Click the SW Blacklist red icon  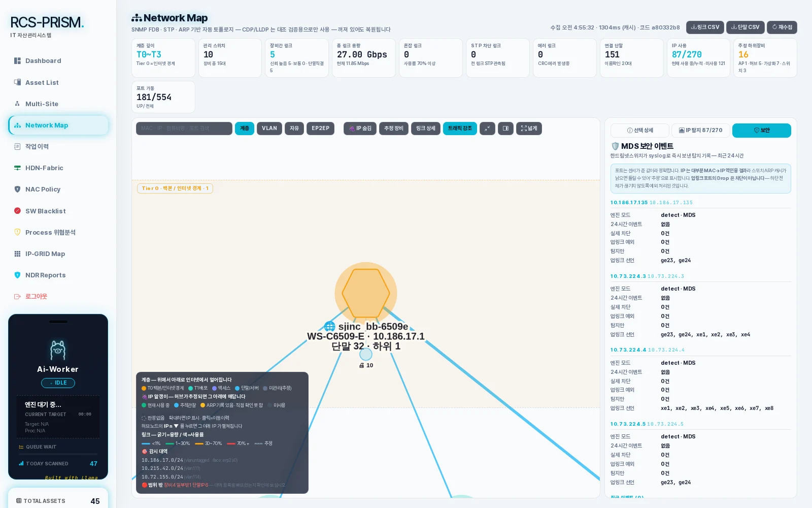click(17, 211)
